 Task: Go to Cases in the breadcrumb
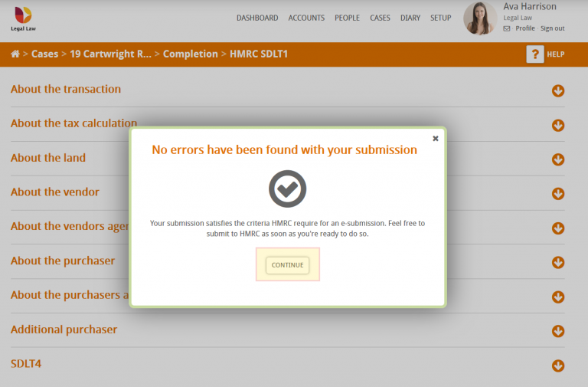point(44,54)
